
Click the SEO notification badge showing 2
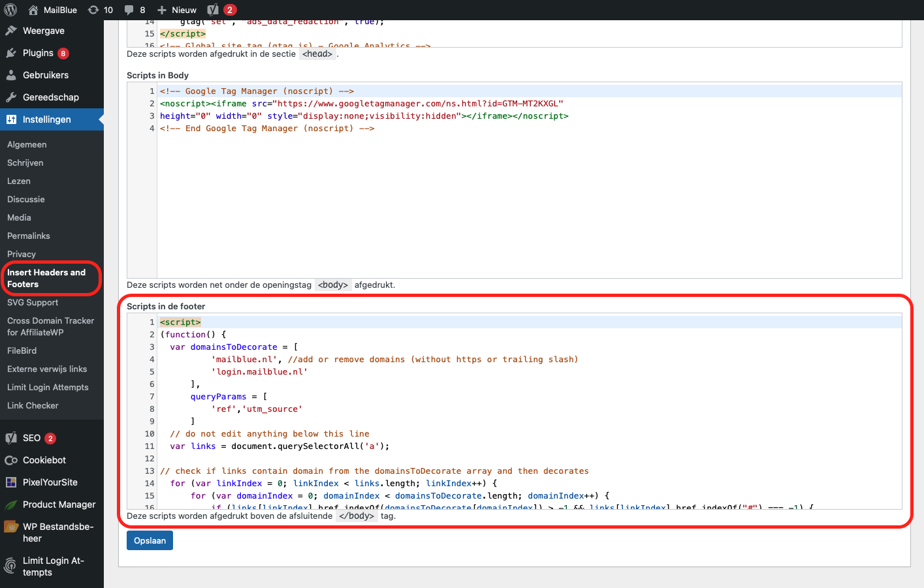pyautogui.click(x=50, y=439)
